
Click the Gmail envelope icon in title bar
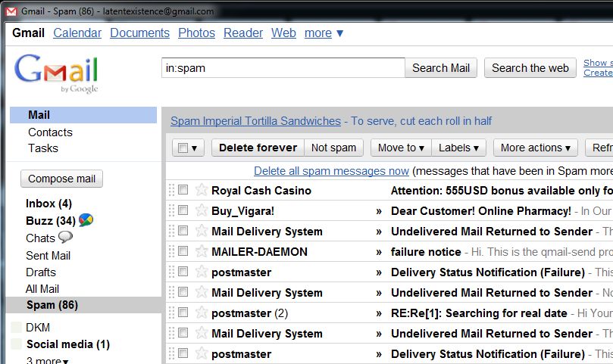(x=11, y=11)
